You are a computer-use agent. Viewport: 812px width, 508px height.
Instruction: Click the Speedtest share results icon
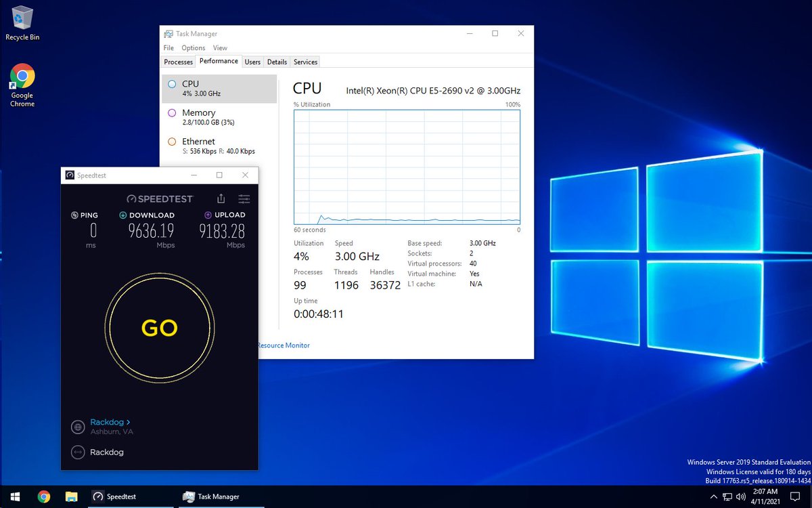221,198
